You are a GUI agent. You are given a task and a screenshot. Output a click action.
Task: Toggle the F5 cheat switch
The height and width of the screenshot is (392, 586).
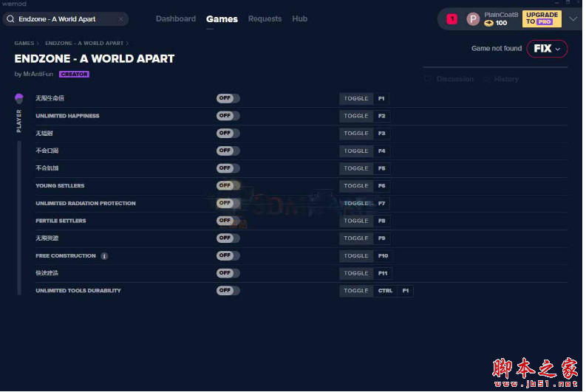click(228, 168)
